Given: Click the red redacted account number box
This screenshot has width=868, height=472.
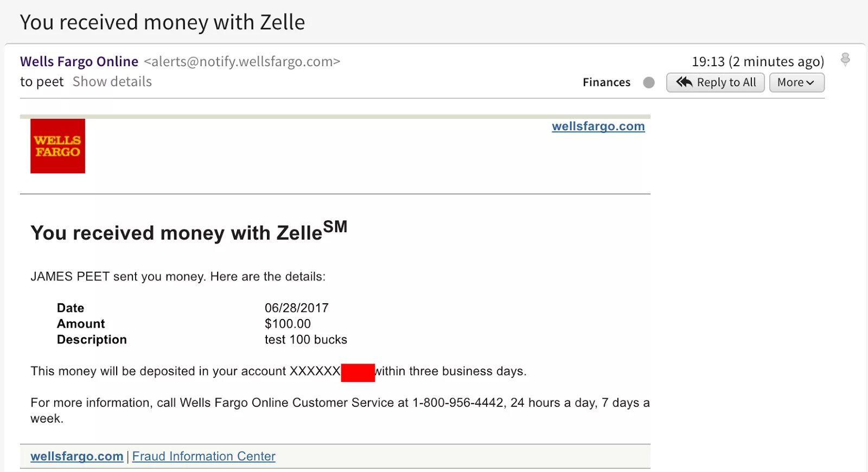Looking at the screenshot, I should (358, 373).
